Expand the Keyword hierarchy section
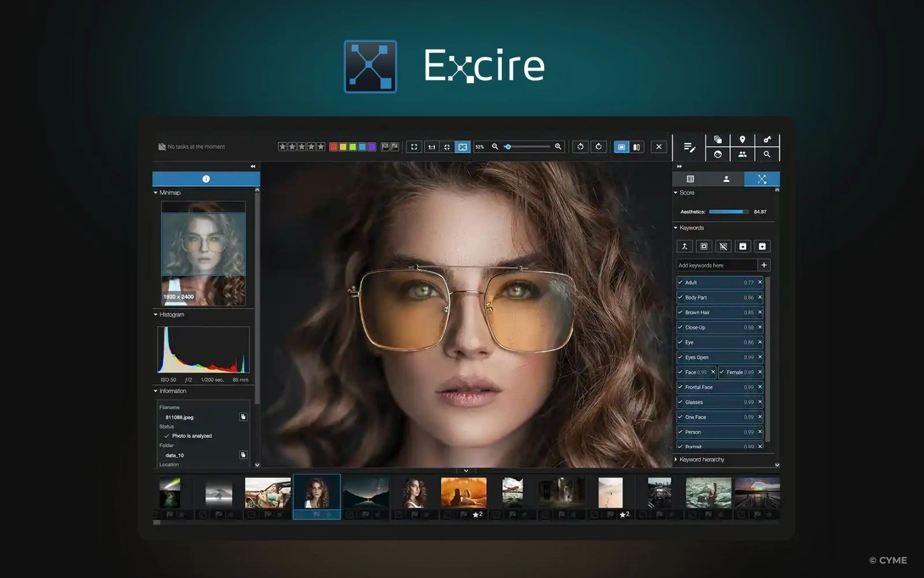Screen dimensions: 924x578 pos(676,460)
